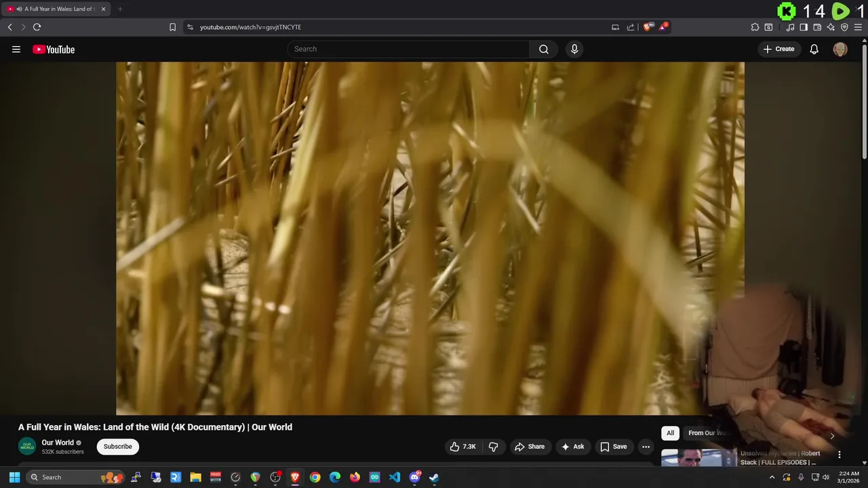Screen dimensions: 868x488
Task: Click into the YouTube search field
Action: tap(408, 49)
